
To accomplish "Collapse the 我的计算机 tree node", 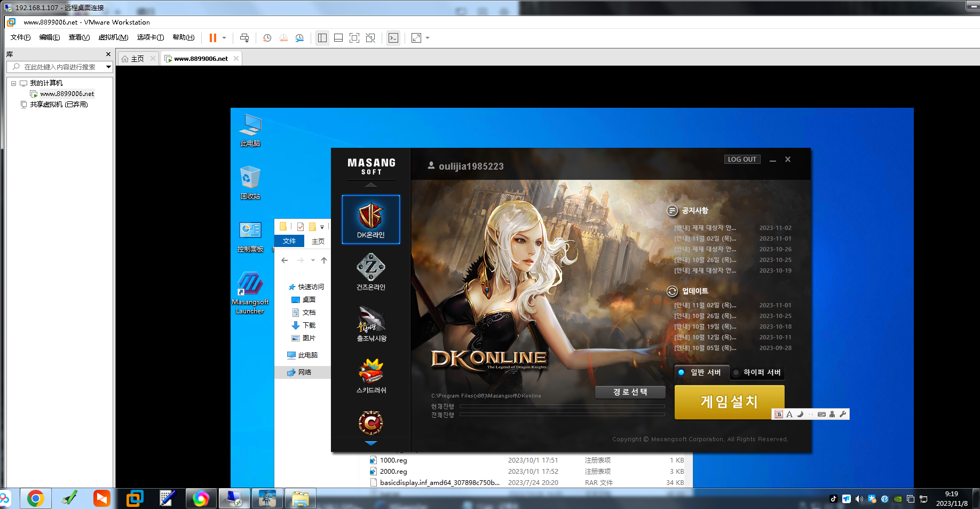I will [14, 83].
